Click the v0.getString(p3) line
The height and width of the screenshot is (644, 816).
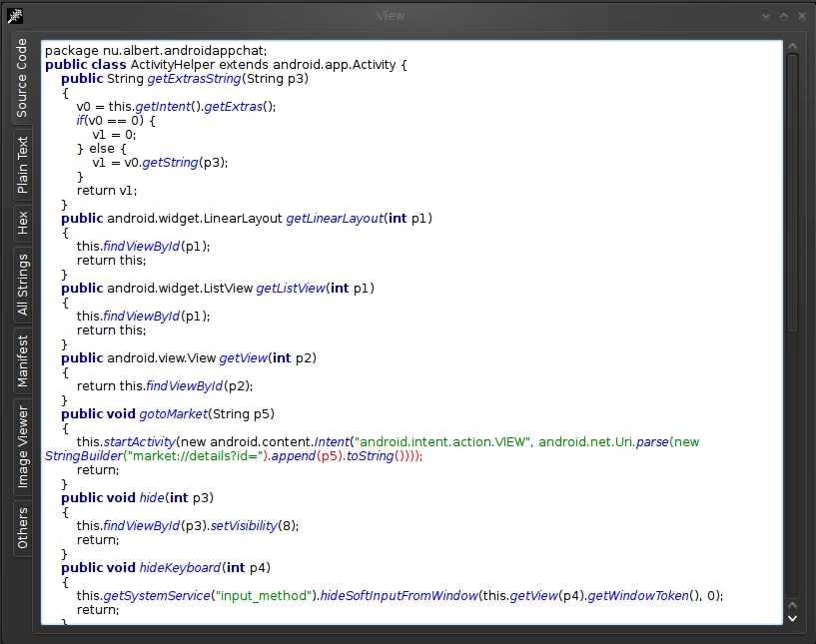coord(160,163)
